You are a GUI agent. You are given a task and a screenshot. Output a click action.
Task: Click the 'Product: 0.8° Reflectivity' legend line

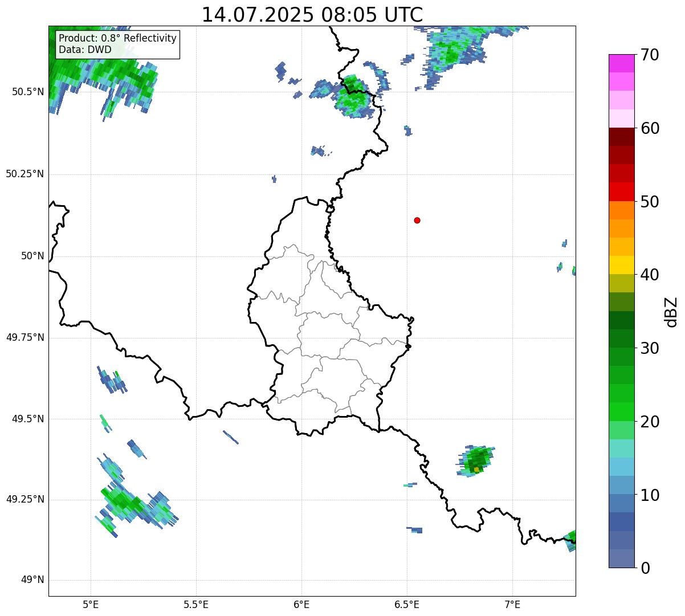(118, 38)
